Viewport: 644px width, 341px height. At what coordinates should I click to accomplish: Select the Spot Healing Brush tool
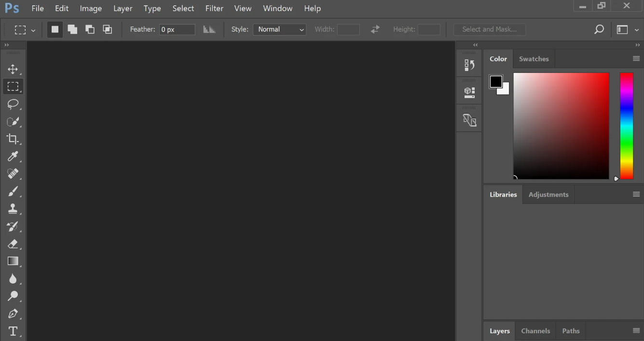pyautogui.click(x=13, y=174)
